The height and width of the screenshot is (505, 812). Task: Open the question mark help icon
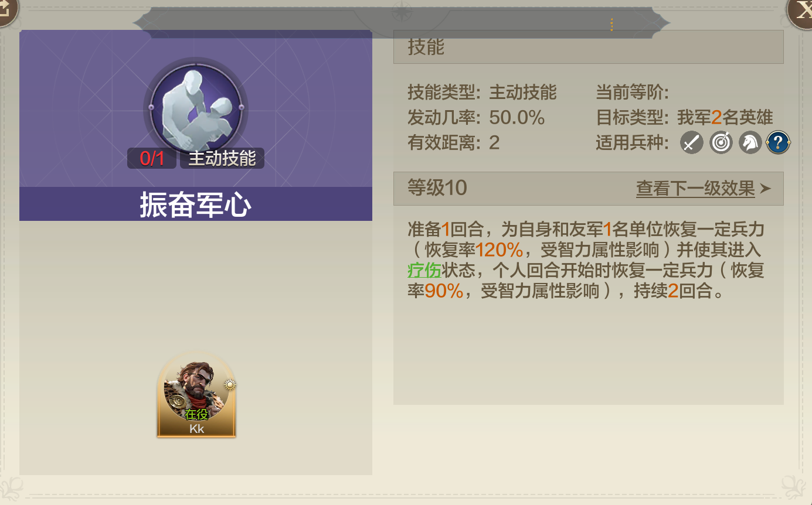coord(779,142)
